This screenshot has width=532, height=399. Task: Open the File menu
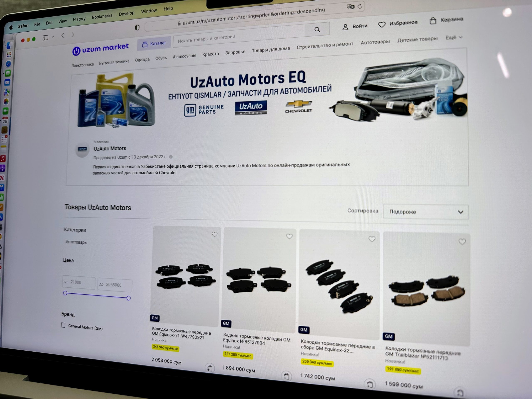coord(37,24)
